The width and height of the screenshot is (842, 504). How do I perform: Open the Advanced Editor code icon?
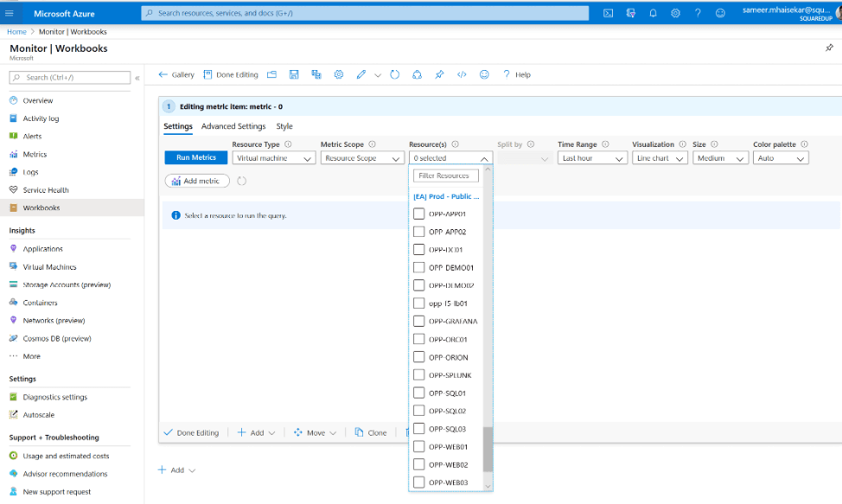tap(462, 74)
